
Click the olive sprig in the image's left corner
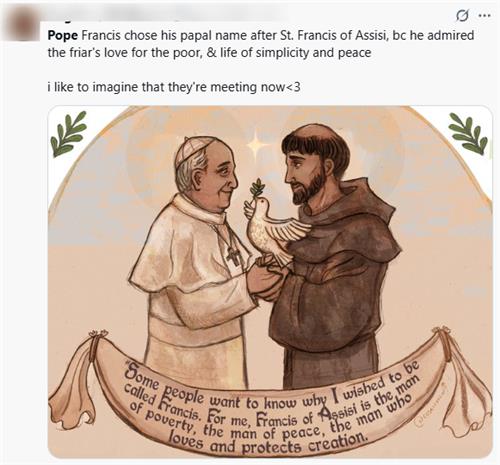tap(69, 134)
